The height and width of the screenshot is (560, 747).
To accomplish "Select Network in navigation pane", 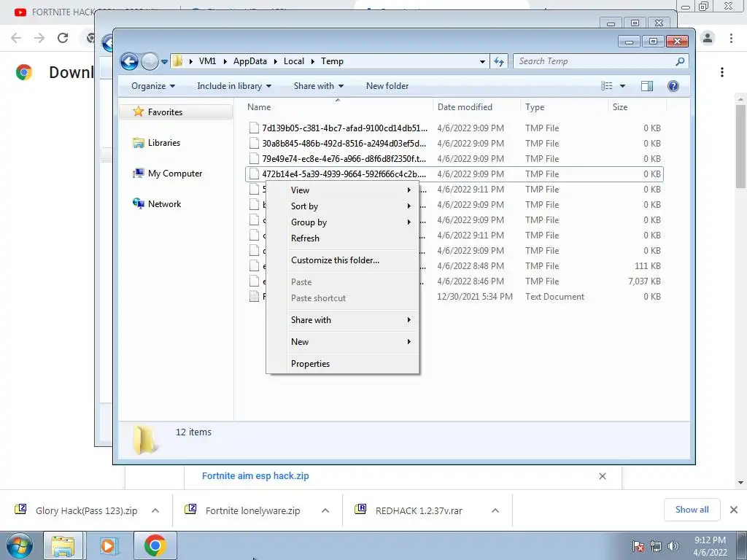I will [x=164, y=204].
